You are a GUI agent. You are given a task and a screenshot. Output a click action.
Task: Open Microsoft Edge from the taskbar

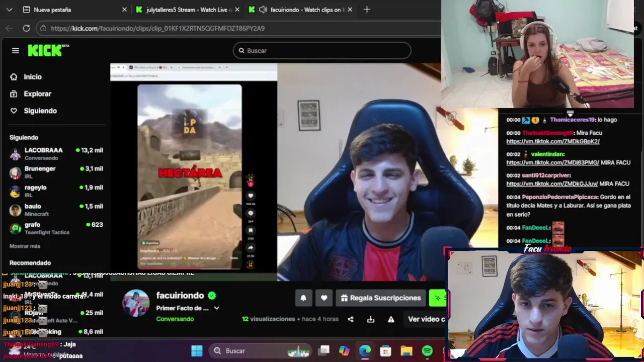(365, 351)
